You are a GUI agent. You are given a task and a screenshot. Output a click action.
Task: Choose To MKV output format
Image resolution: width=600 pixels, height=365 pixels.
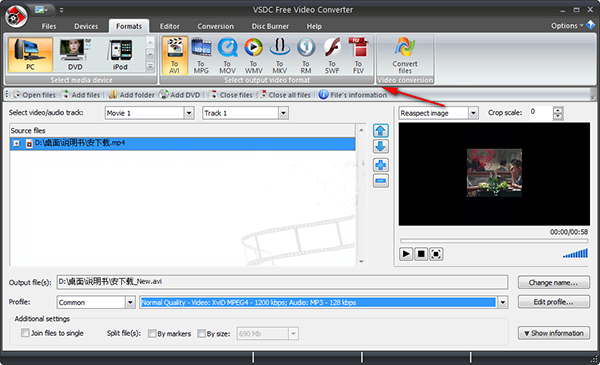click(280, 55)
